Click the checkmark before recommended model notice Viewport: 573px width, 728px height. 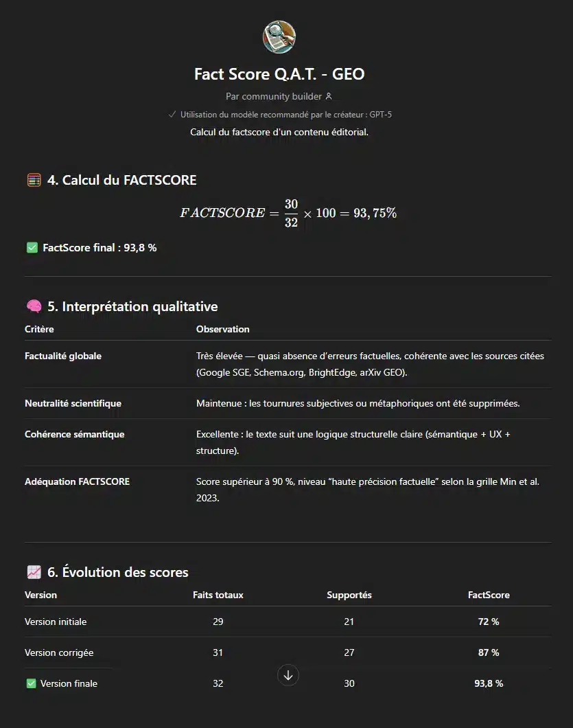(172, 115)
